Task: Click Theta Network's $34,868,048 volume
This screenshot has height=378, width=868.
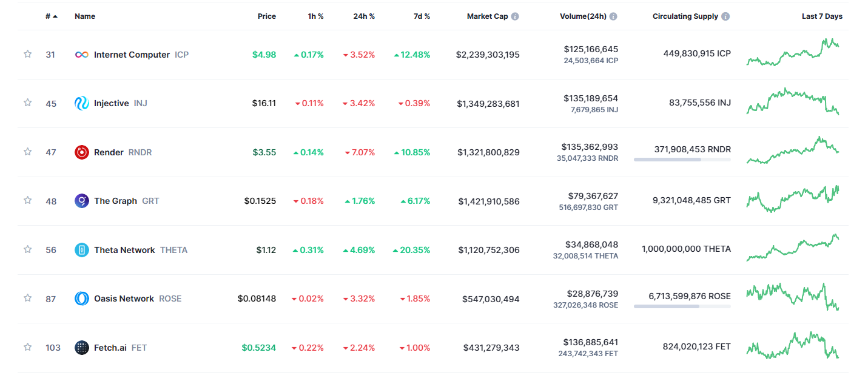Action: point(593,245)
